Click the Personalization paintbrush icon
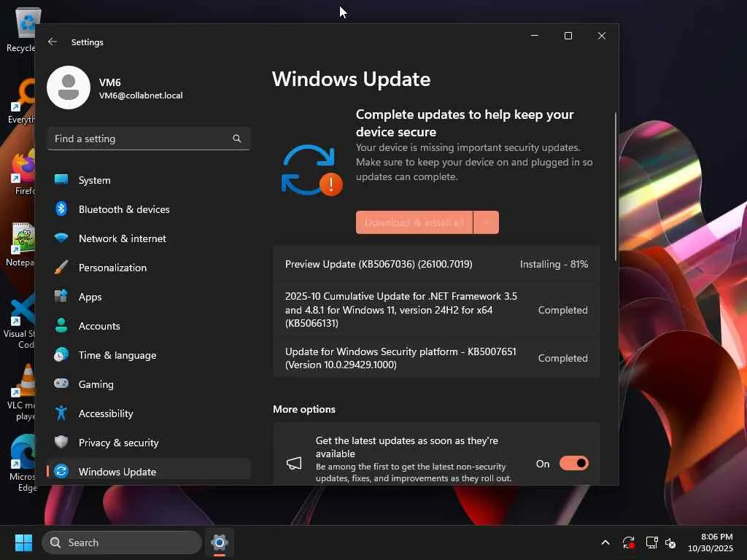The image size is (747, 560). 61,267
